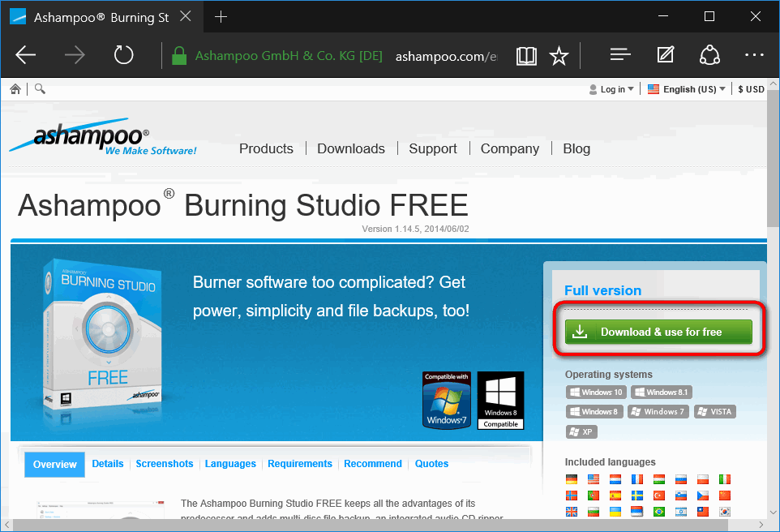Switch to the Requirements tab
Image resolution: width=780 pixels, height=532 pixels.
pos(300,463)
